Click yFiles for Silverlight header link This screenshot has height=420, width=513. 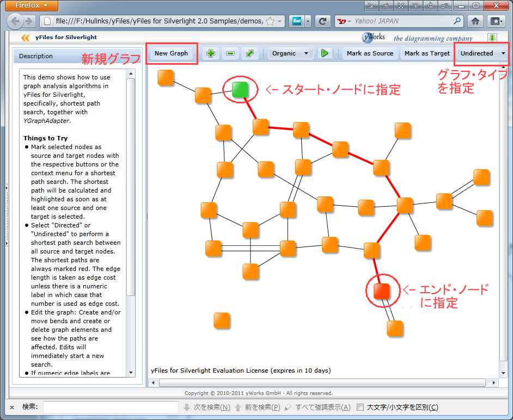66,37
